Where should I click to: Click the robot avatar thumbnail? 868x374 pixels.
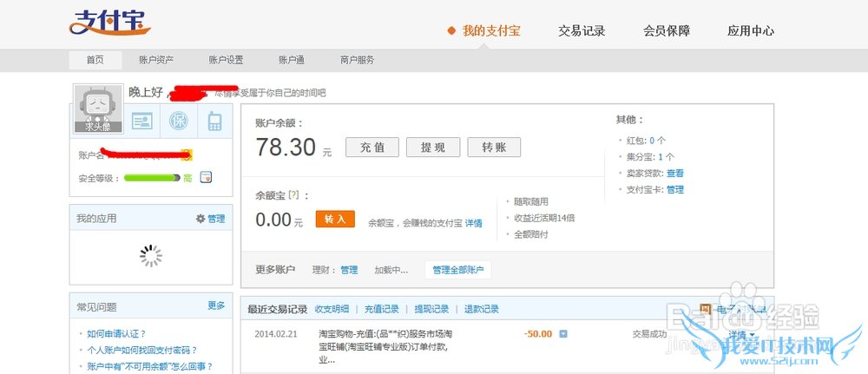point(98,109)
